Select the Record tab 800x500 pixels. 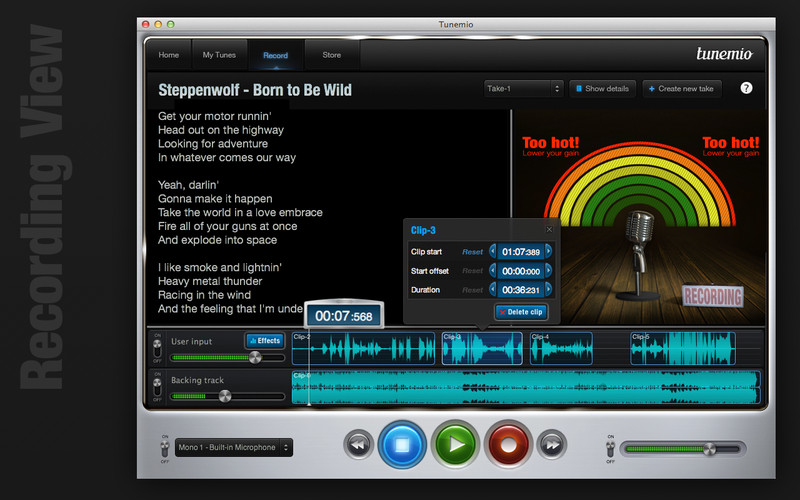(276, 55)
